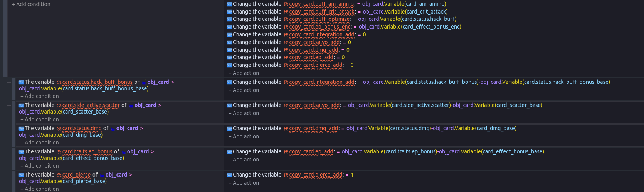This screenshot has width=644, height=192.
Task: Add condition under the card.status.dmg event
Action: click(40, 143)
